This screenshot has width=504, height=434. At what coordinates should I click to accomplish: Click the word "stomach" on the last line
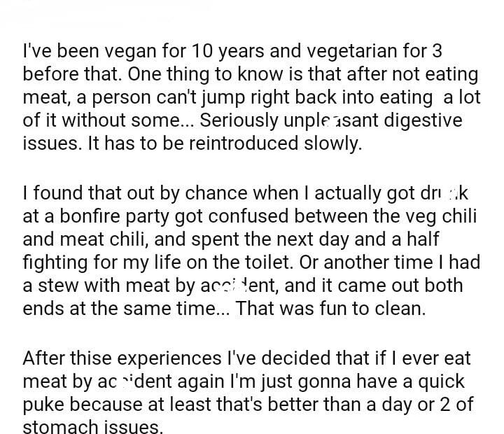pos(69,427)
